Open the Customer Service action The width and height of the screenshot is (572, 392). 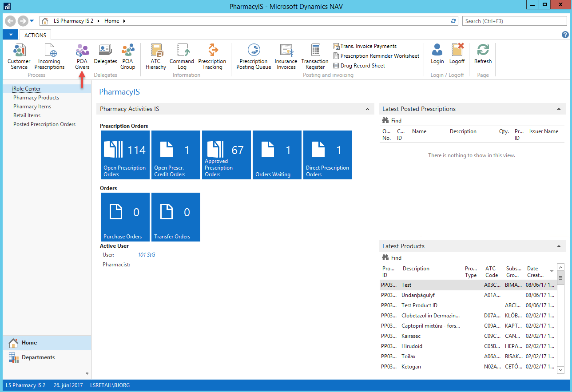tap(19, 57)
